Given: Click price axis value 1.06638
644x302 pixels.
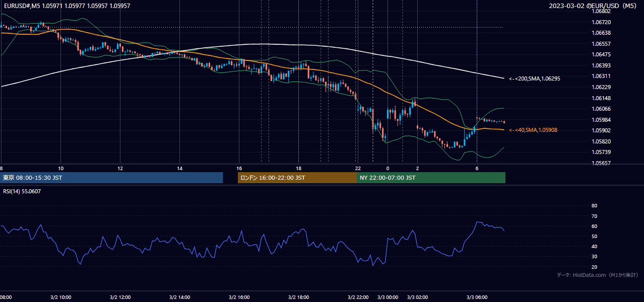Looking at the screenshot, I should point(601,33).
